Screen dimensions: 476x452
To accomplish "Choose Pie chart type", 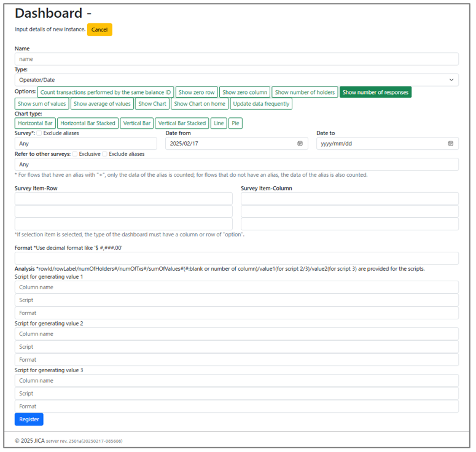I will coord(236,123).
